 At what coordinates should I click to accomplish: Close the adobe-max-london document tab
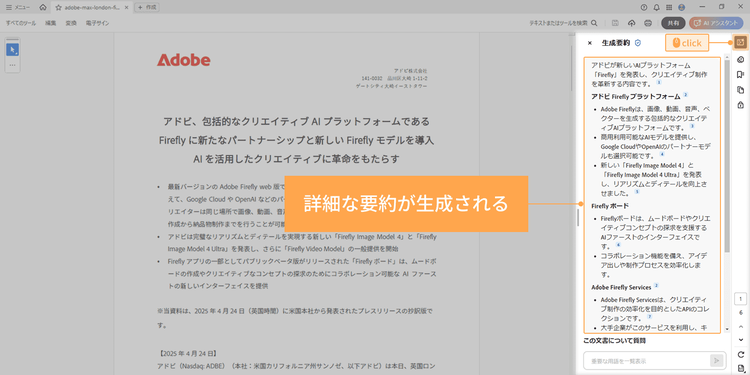126,8
